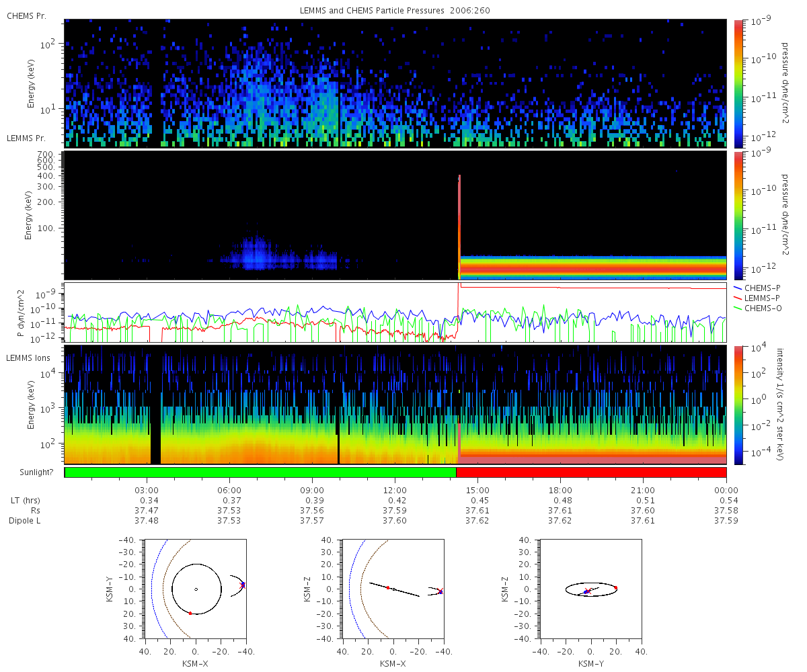The height and width of the screenshot is (672, 807).
Task: Click the 03:00 time tick label
Action: pos(147,489)
